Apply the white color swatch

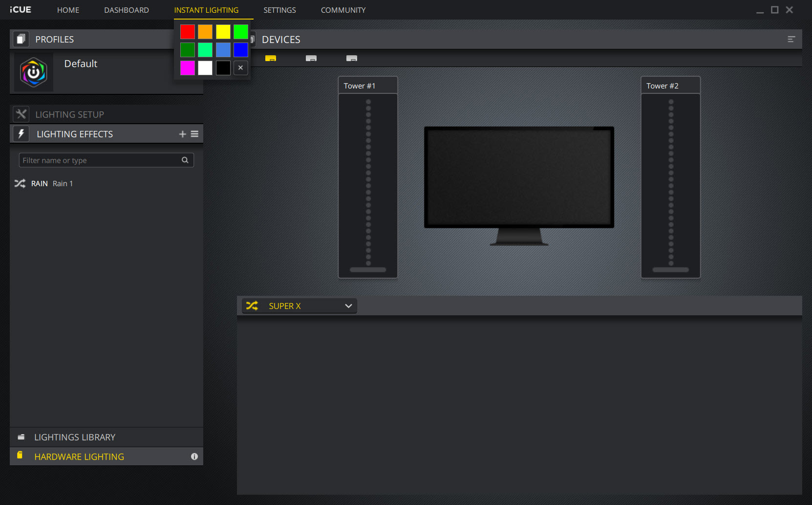click(205, 68)
